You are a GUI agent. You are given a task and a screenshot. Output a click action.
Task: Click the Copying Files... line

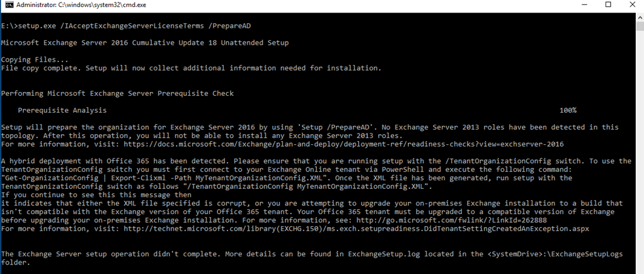pyautogui.click(x=35, y=60)
